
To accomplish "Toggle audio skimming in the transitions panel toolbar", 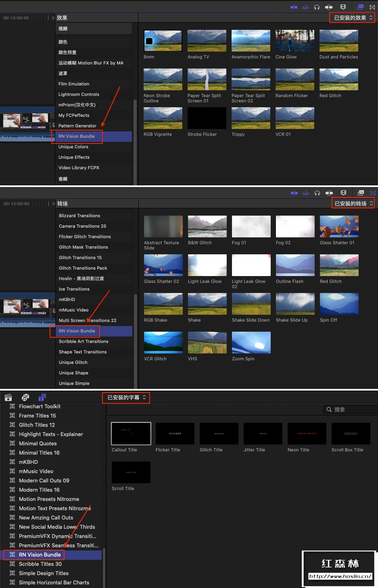I will [x=306, y=193].
